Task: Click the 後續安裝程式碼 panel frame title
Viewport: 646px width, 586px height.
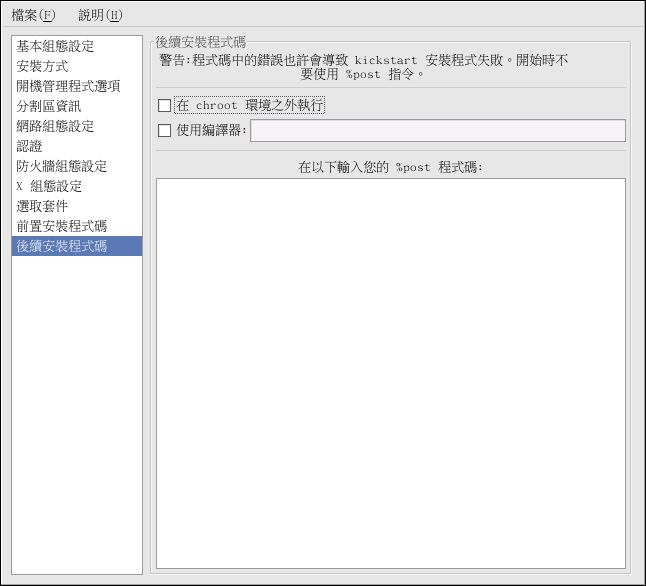Action: [201, 42]
